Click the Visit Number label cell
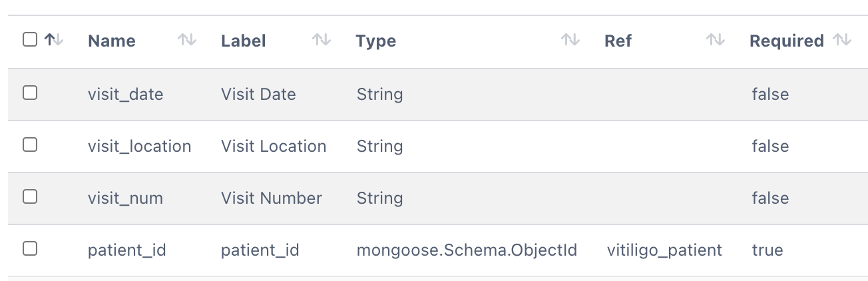868x281 pixels. [272, 198]
